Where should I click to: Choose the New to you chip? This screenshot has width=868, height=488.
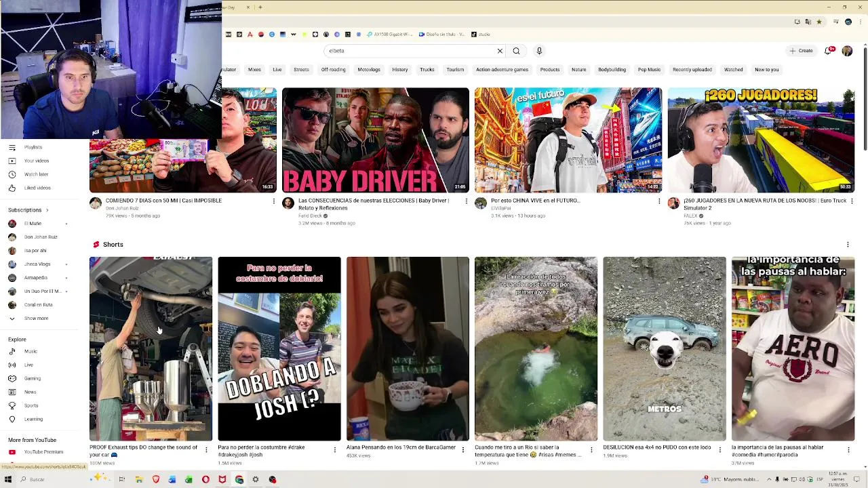tap(767, 70)
